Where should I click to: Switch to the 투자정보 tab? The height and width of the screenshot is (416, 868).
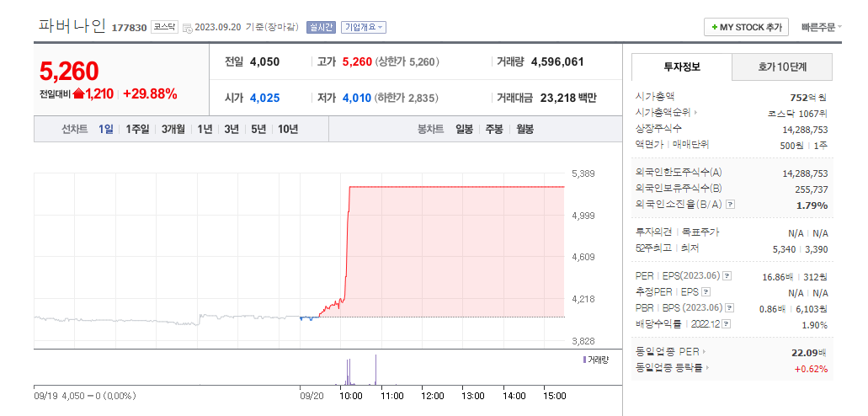pyautogui.click(x=682, y=67)
